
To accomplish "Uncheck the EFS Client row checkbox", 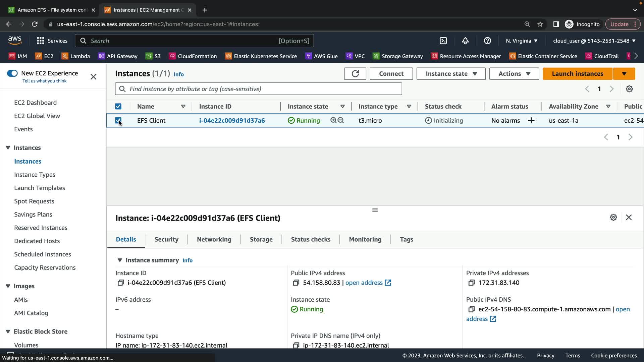I will 118,120.
